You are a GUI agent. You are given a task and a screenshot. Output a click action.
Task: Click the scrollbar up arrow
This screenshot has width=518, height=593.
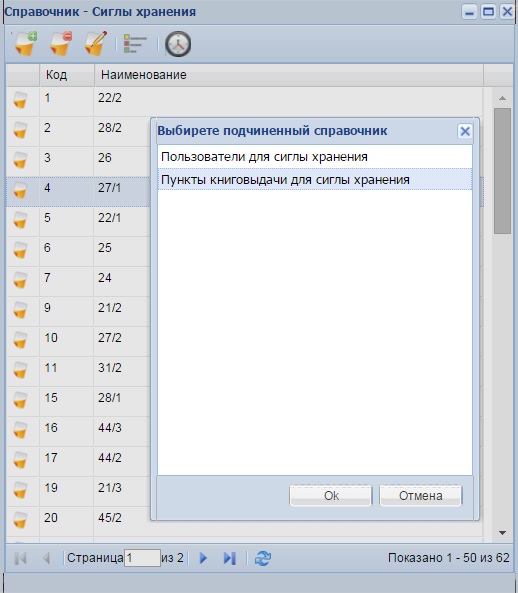point(502,98)
